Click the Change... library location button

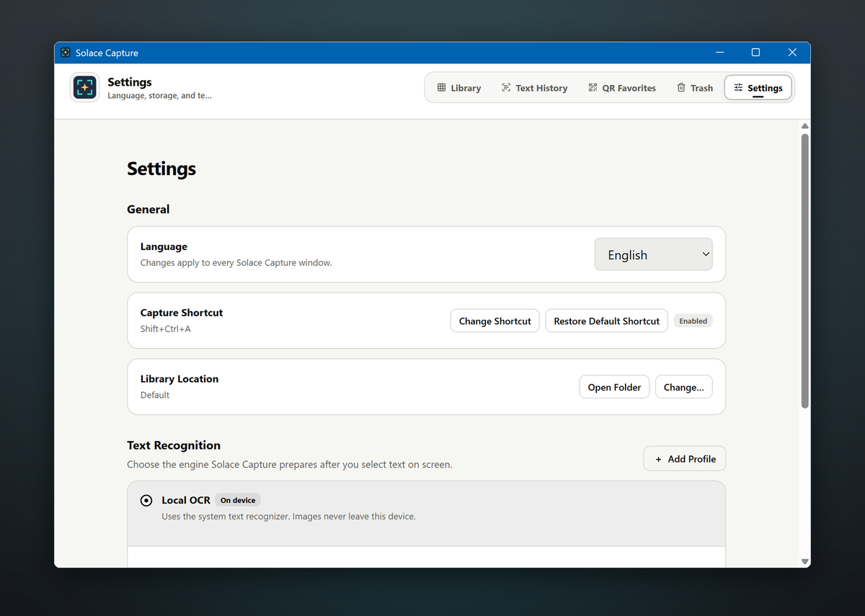pos(683,387)
